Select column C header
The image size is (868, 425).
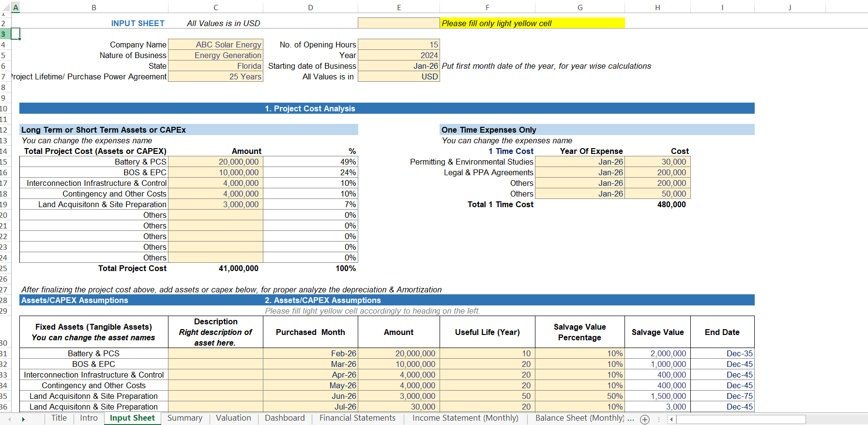tap(215, 7)
